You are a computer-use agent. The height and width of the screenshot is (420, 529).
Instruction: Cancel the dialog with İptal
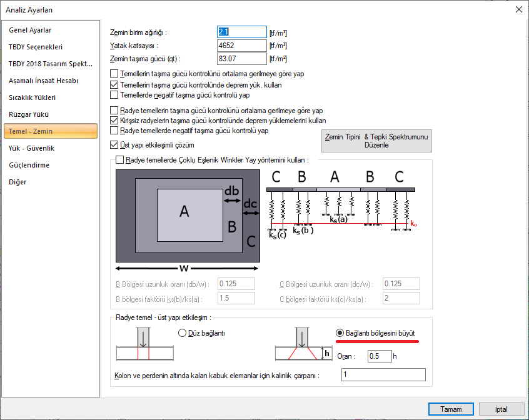tap(501, 409)
